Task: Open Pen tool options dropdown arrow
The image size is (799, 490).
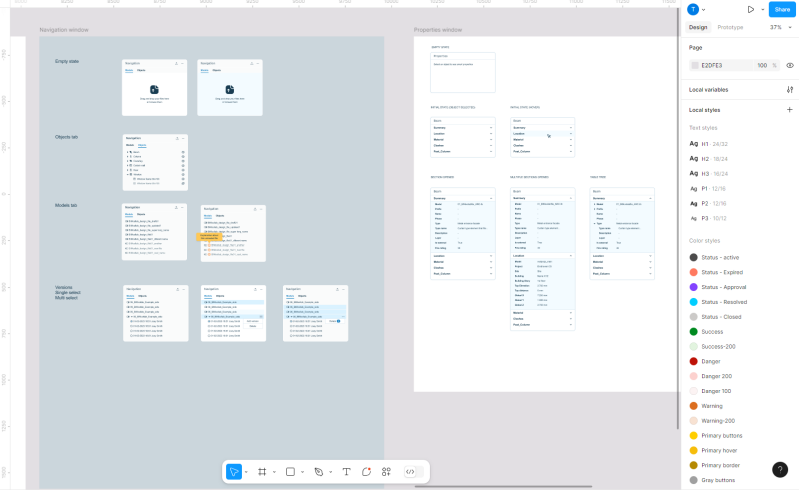Action: (x=330, y=472)
